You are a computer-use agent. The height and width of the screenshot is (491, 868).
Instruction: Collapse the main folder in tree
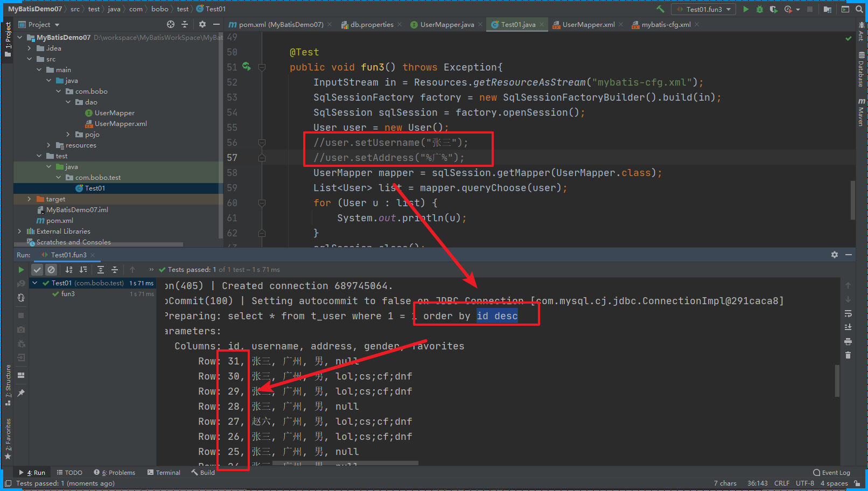click(39, 70)
